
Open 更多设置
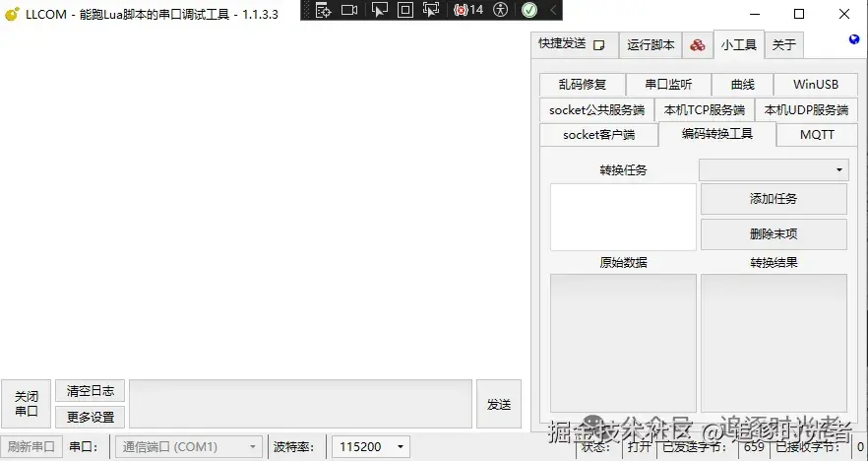(x=91, y=418)
